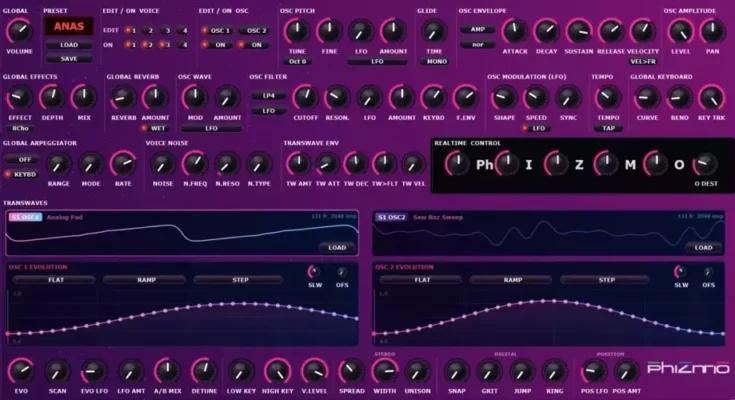Click the GLIDE TIME knob

coord(434,31)
